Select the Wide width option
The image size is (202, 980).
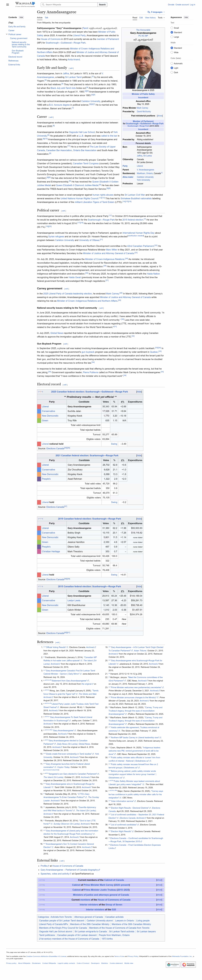pyautogui.click(x=172, y=52)
